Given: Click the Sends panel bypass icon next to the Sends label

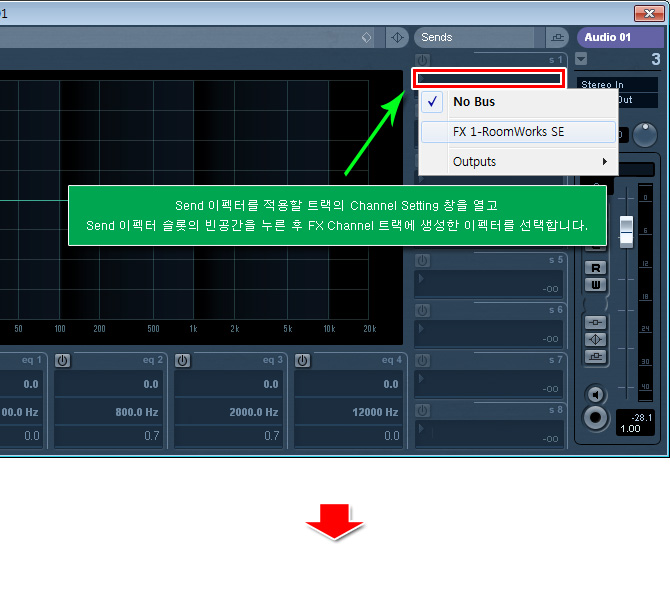Looking at the screenshot, I should pos(557,38).
